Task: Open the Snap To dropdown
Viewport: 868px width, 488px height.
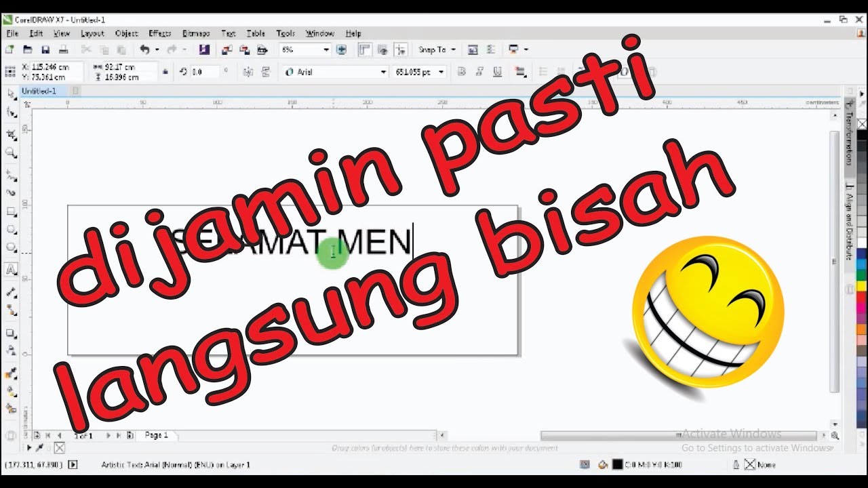Action: pyautogui.click(x=437, y=49)
